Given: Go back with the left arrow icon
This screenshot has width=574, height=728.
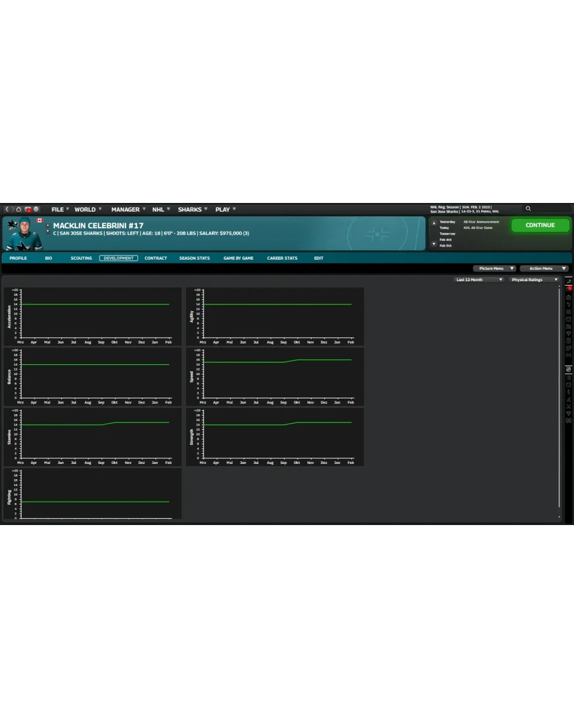Looking at the screenshot, I should pos(7,209).
